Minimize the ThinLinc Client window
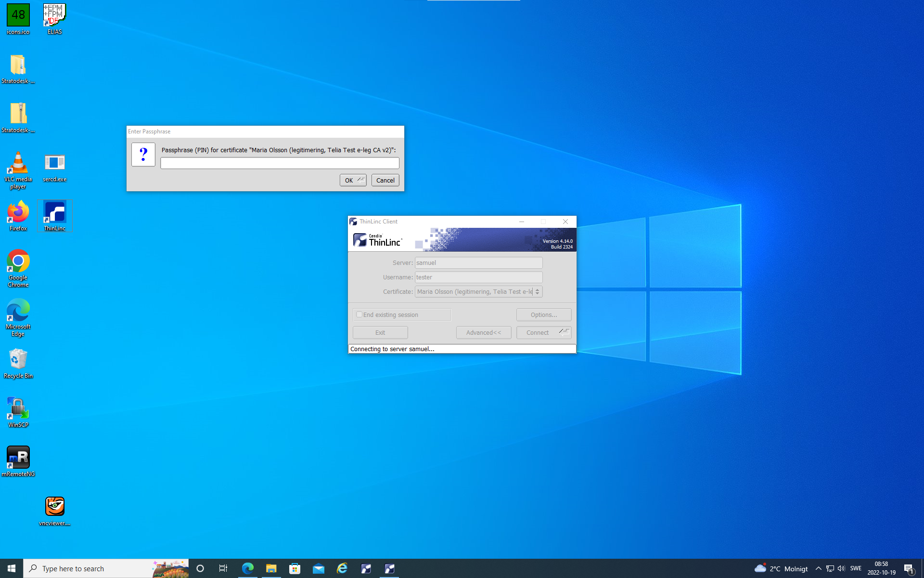 tap(522, 222)
